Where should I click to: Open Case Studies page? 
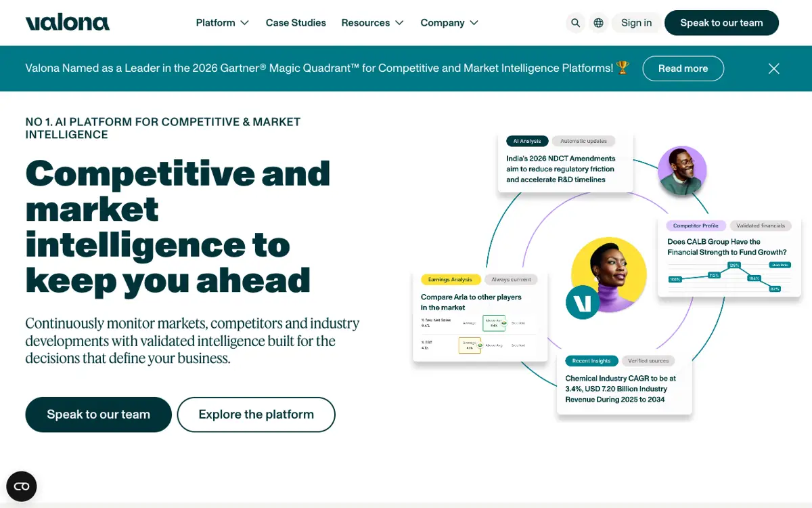[296, 23]
